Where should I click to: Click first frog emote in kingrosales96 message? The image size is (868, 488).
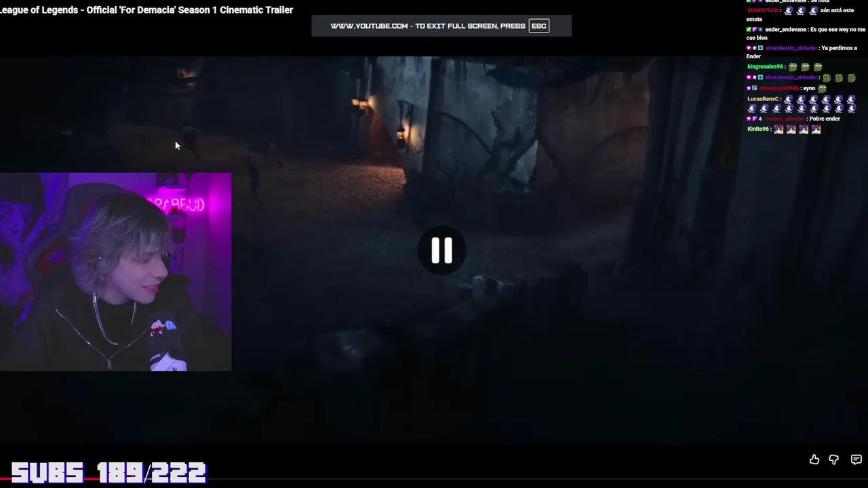click(793, 66)
